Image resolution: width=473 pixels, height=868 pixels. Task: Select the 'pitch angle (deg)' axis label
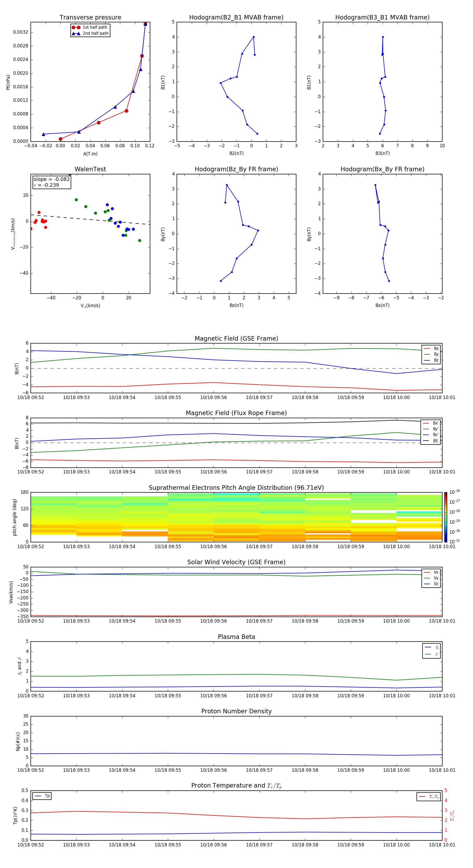pyautogui.click(x=14, y=517)
